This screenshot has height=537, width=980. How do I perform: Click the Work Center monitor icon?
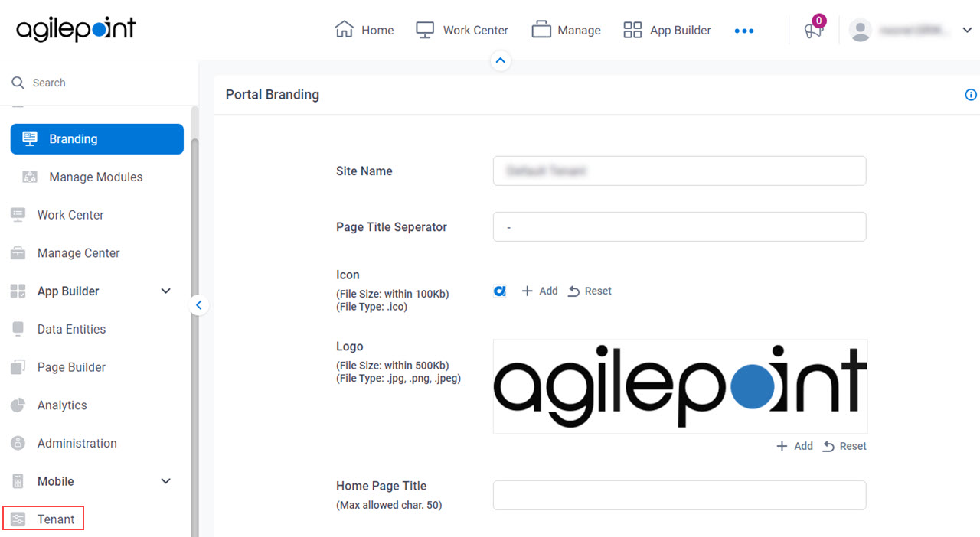425,30
